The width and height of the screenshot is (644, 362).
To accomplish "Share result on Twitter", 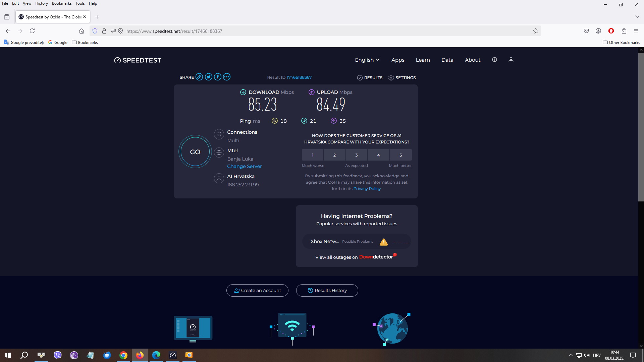I will pyautogui.click(x=209, y=77).
